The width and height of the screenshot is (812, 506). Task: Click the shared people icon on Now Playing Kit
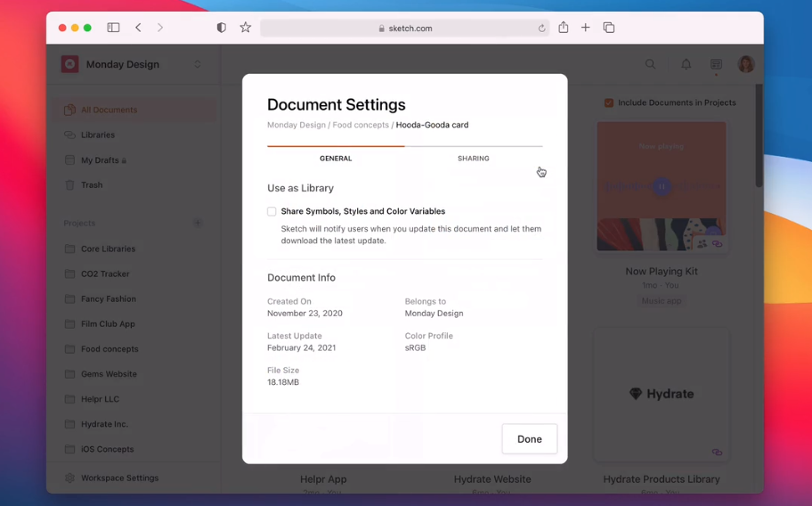pyautogui.click(x=702, y=243)
